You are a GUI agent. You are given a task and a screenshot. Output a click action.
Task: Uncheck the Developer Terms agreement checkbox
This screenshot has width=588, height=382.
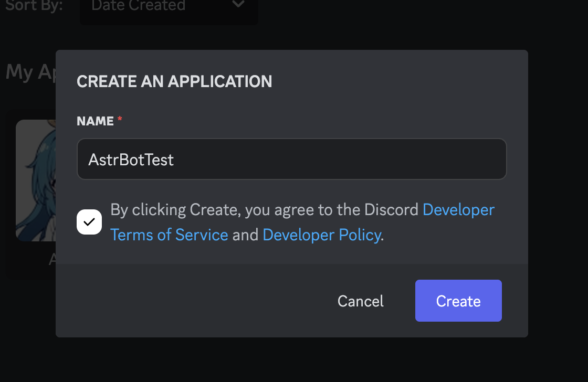pos(89,221)
